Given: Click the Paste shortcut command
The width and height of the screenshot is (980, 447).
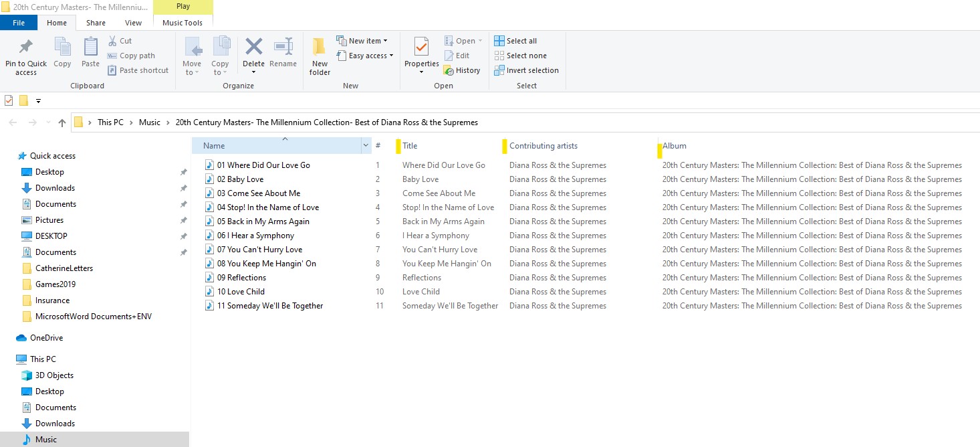Looking at the screenshot, I should tap(138, 70).
